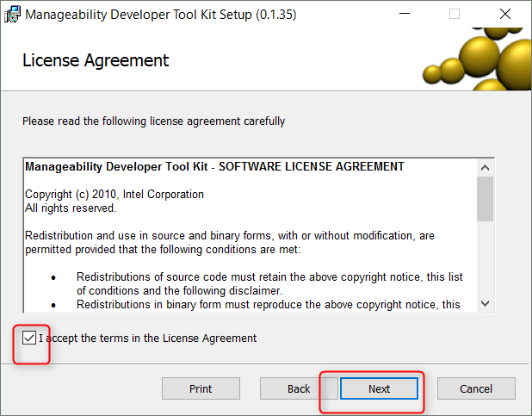
Task: Click the bold SOFTWARE LICENSE AGREEMENT heading
Action: tap(214, 166)
